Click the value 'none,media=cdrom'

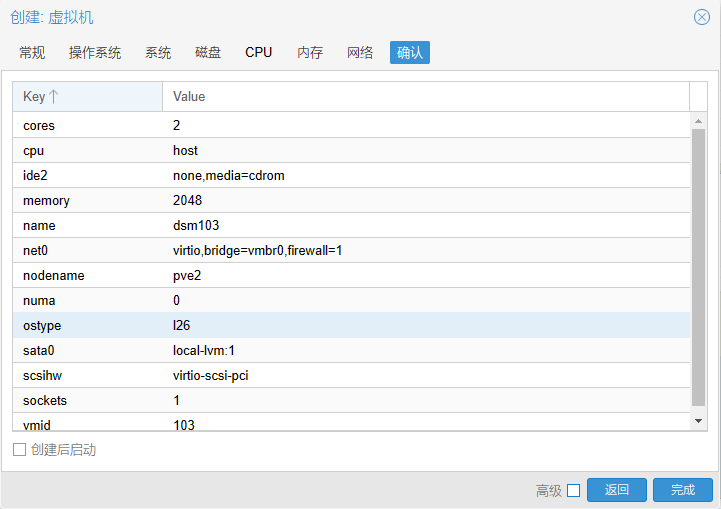pos(229,176)
